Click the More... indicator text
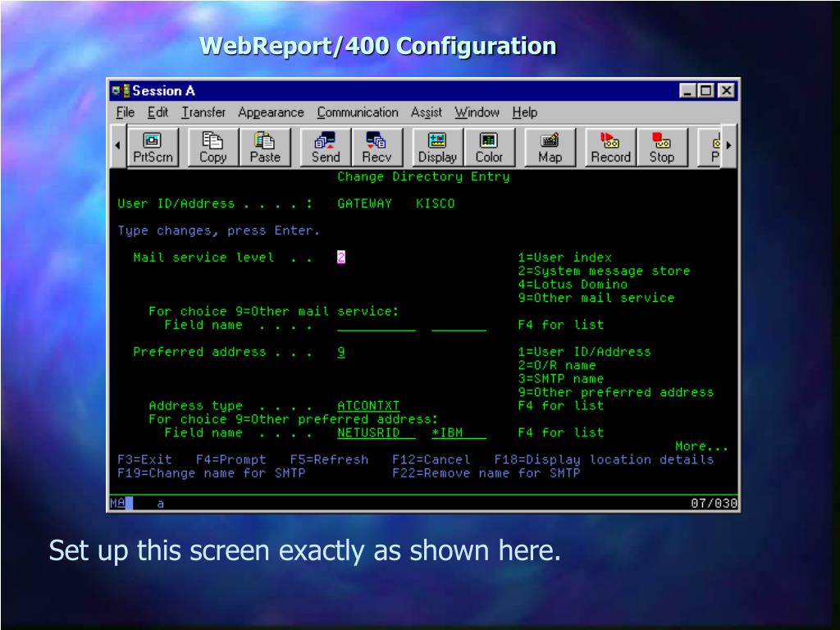Screen dimensions: 840x630 click(701, 446)
